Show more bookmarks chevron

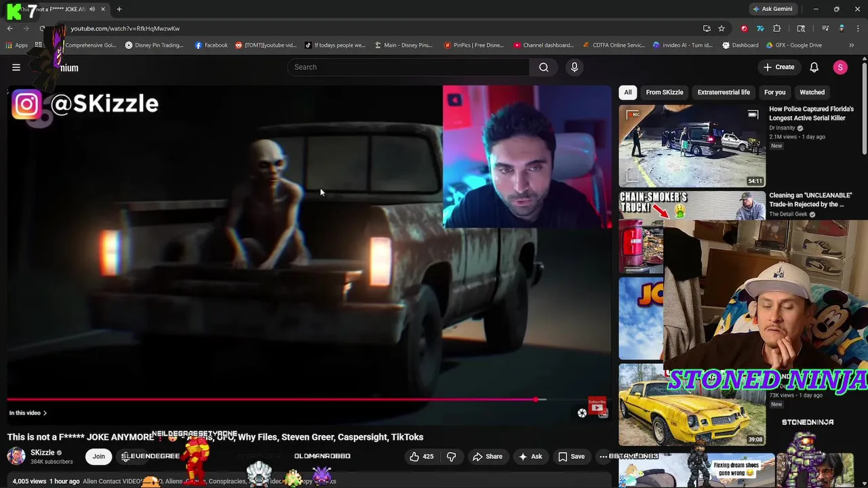click(x=852, y=45)
